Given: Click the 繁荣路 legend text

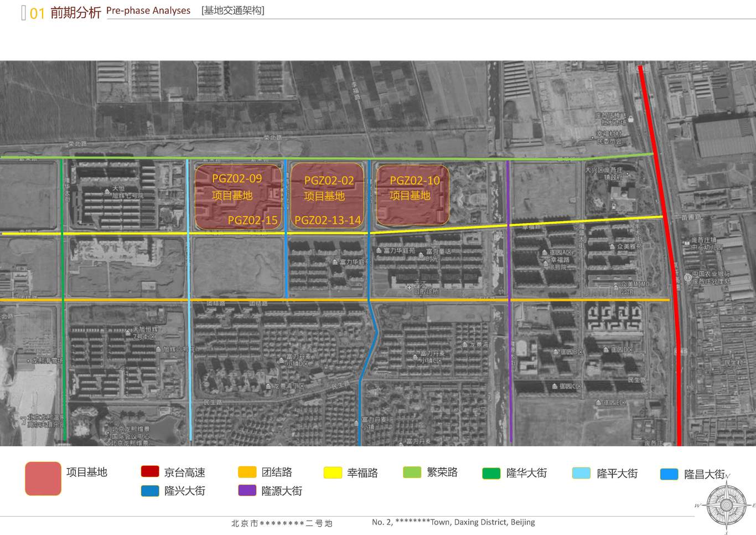Looking at the screenshot, I should point(442,472).
